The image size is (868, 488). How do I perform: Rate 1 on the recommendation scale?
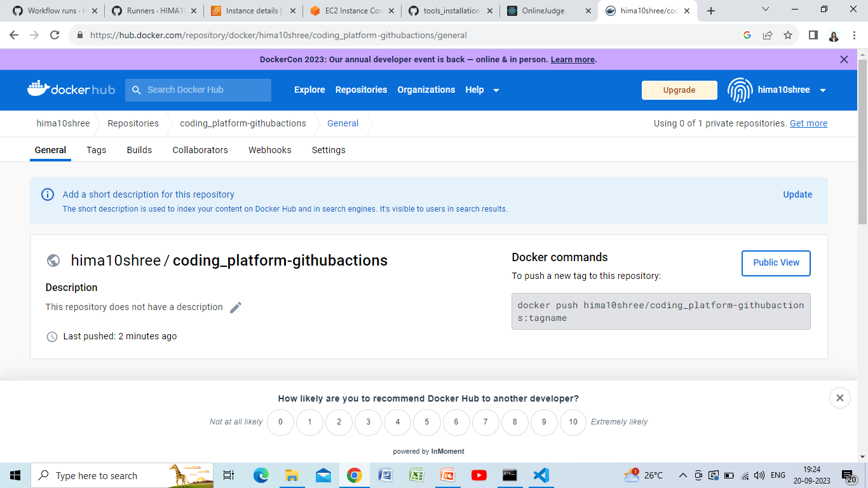[309, 422]
